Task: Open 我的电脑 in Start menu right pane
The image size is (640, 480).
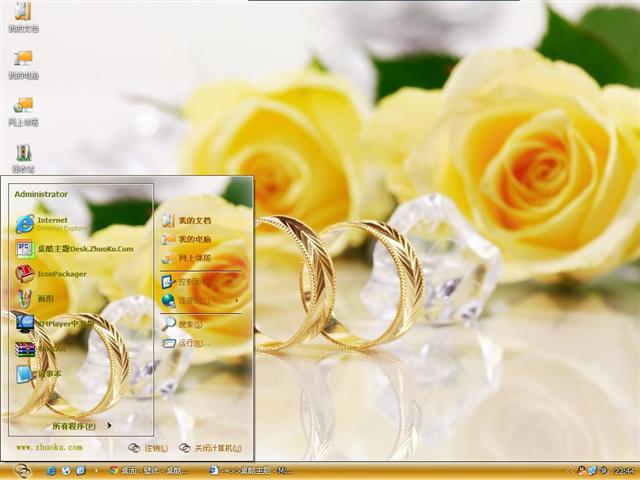Action: click(x=186, y=239)
